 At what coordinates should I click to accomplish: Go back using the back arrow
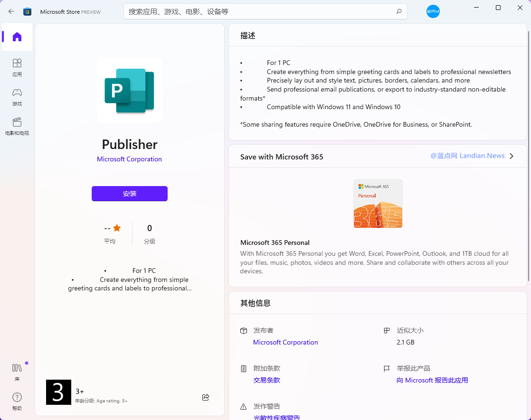point(11,11)
